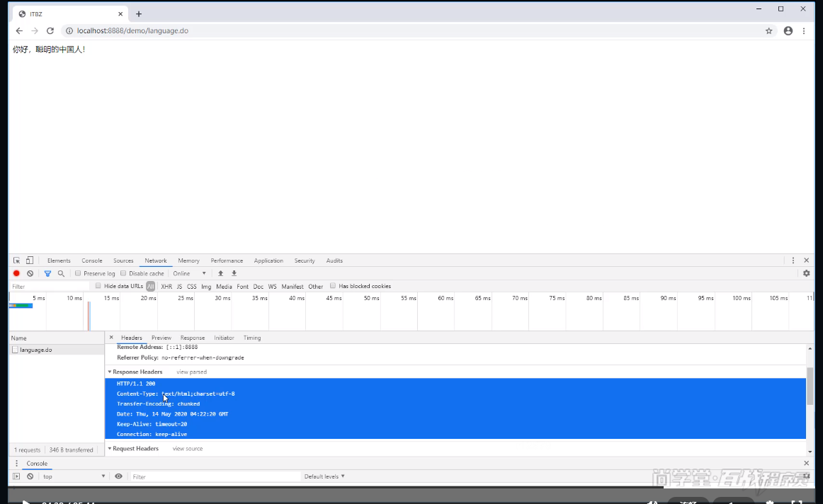This screenshot has width=823, height=504.
Task: Open Network settings gear icon
Action: click(x=806, y=273)
